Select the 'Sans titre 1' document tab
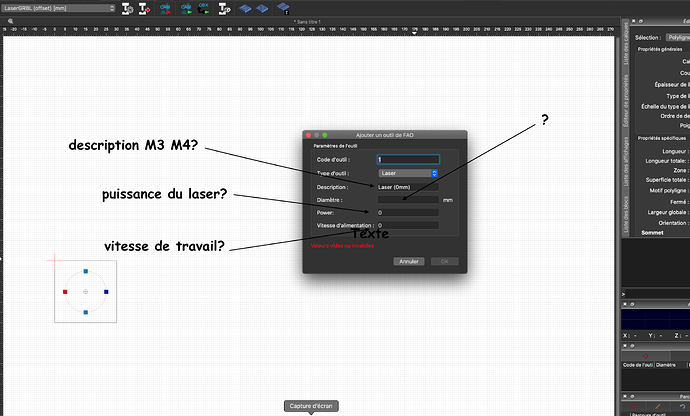 click(x=307, y=22)
